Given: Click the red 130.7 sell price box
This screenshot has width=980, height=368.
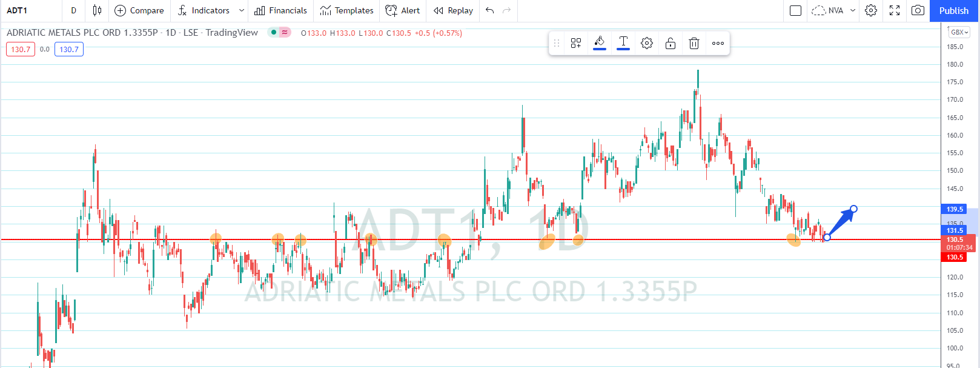Looking at the screenshot, I should (21, 50).
